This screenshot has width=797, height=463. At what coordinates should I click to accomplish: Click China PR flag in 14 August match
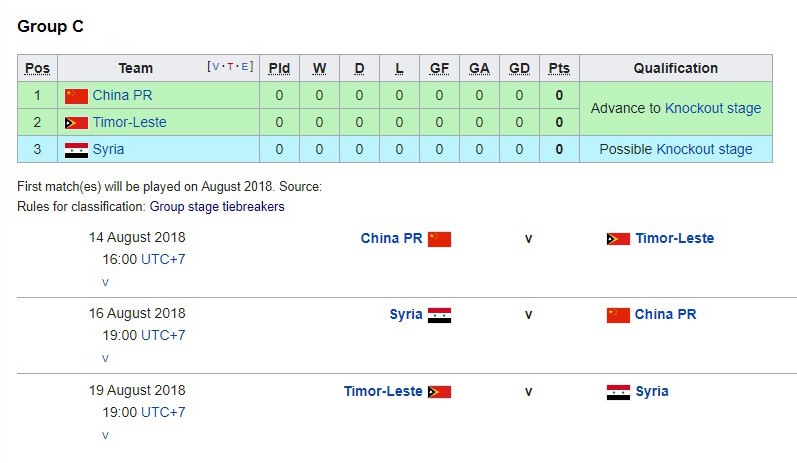point(439,239)
